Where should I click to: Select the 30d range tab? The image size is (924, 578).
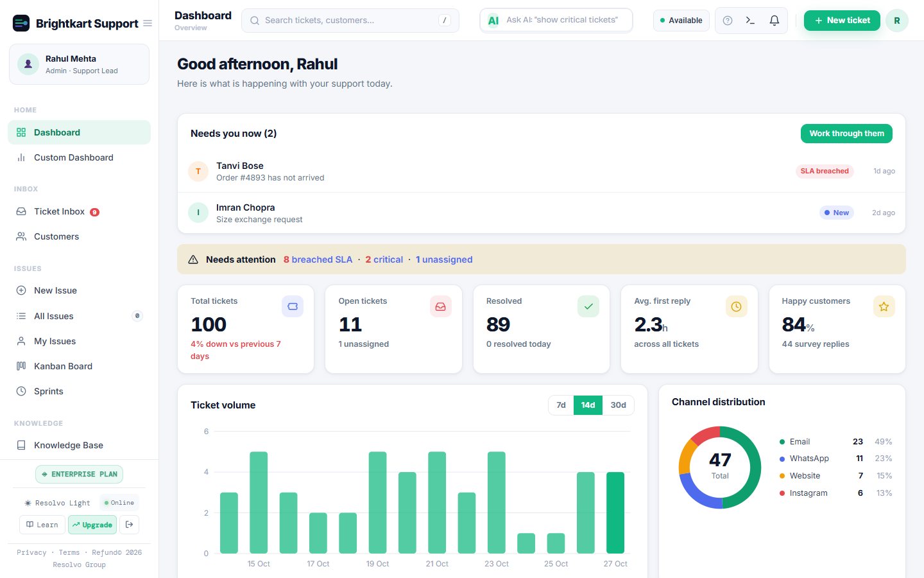[x=618, y=405]
